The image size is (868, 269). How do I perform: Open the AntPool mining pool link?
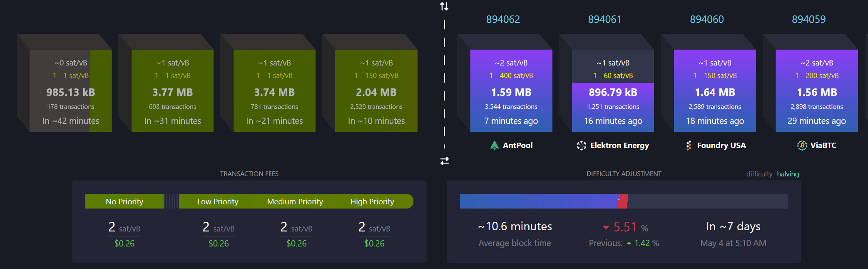(517, 146)
